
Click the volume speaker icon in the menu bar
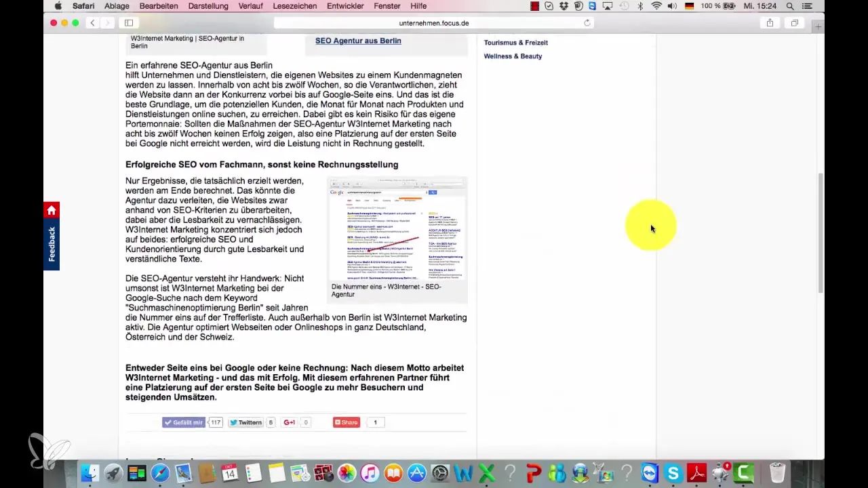671,6
